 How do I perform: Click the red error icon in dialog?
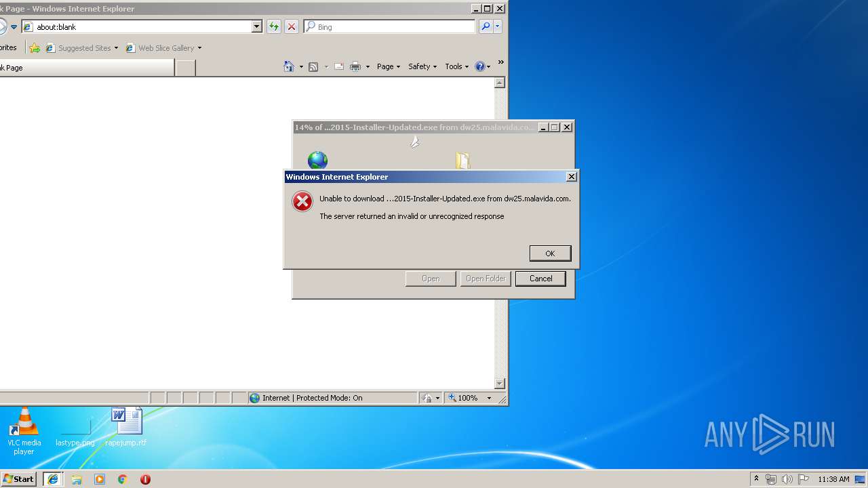(x=302, y=201)
